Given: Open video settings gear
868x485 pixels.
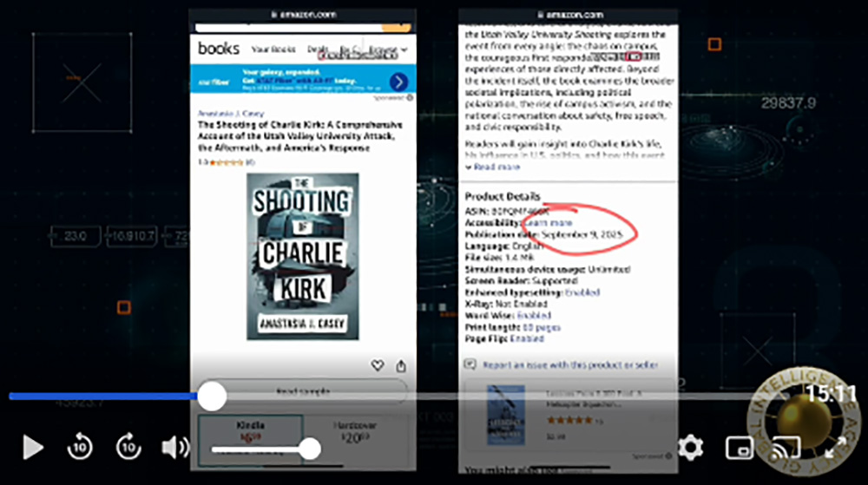Looking at the screenshot, I should [x=690, y=447].
